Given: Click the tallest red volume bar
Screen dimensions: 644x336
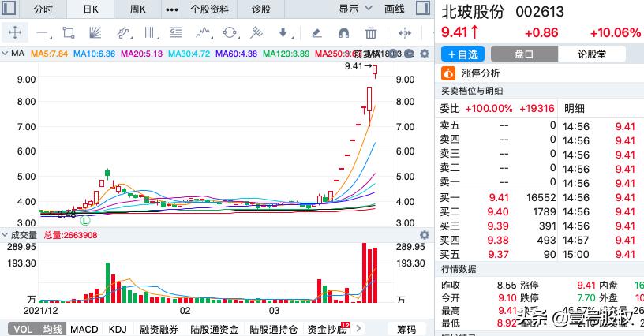Looking at the screenshot, I should pyautogui.click(x=365, y=273).
